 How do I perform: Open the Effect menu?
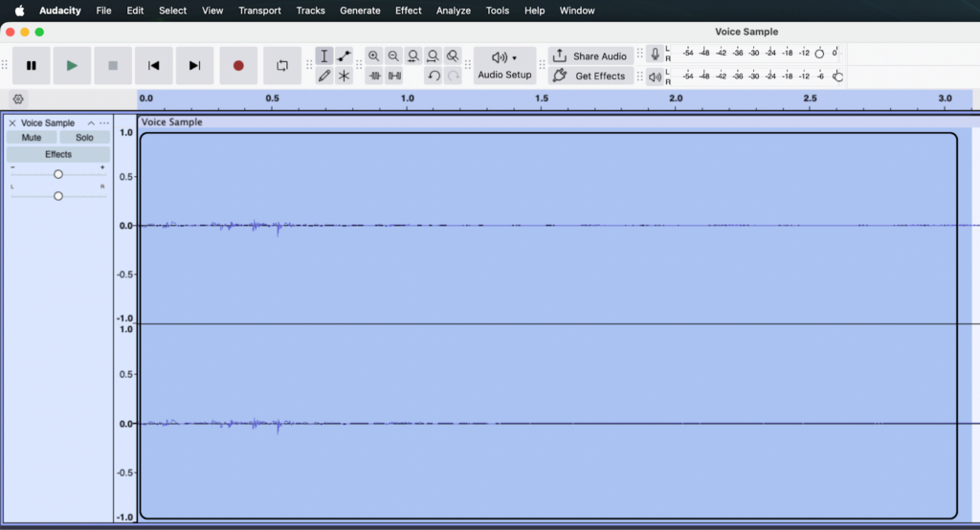pyautogui.click(x=409, y=11)
